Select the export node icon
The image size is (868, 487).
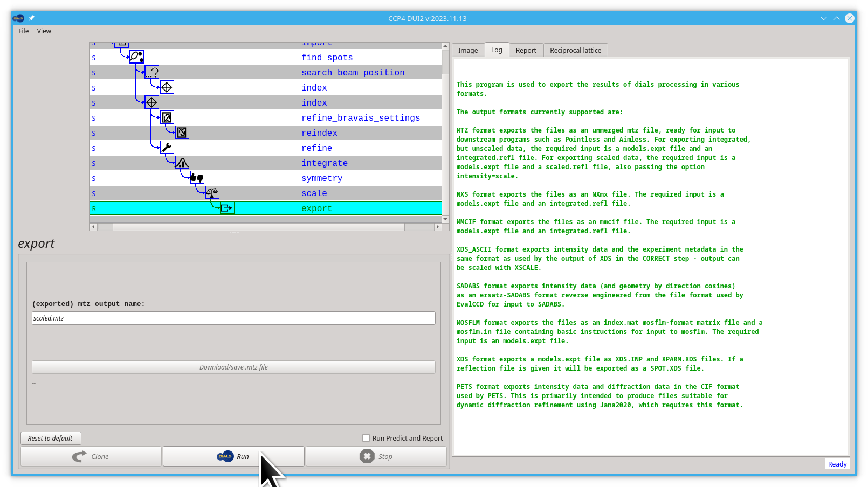coord(228,207)
